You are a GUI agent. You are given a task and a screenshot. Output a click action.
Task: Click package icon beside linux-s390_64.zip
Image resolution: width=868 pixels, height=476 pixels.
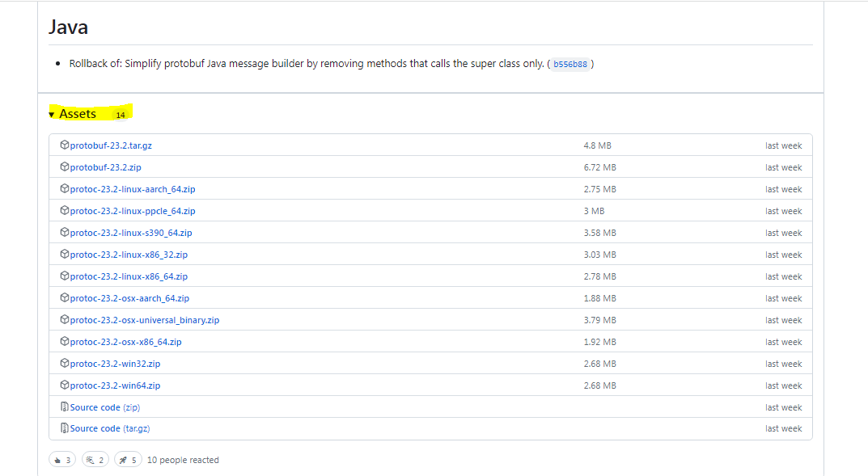(64, 232)
